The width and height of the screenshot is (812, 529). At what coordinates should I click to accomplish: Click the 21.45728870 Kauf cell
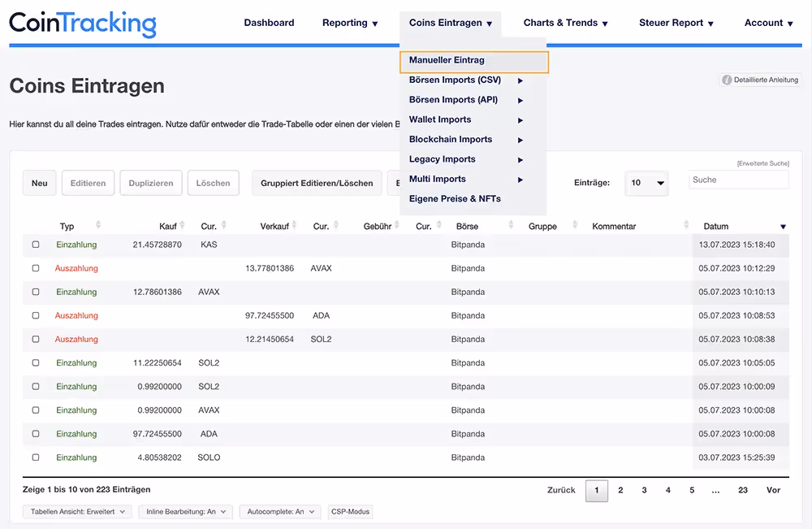(157, 245)
